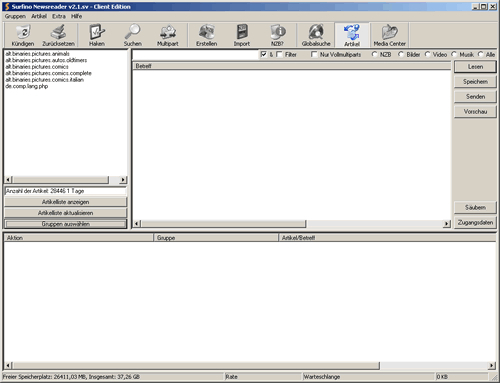The image size is (500, 383).
Task: Click the Säubern button
Action: pyautogui.click(x=475, y=208)
